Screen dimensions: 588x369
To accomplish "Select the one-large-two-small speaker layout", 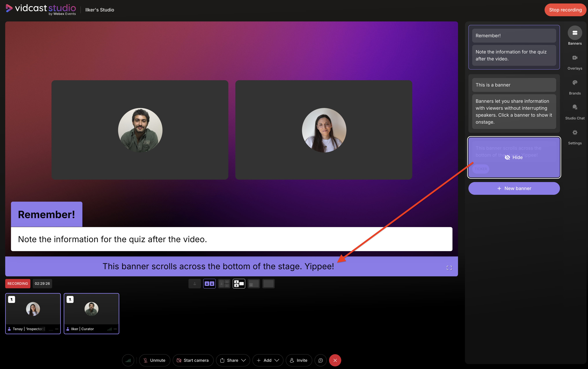I will pyautogui.click(x=224, y=284).
